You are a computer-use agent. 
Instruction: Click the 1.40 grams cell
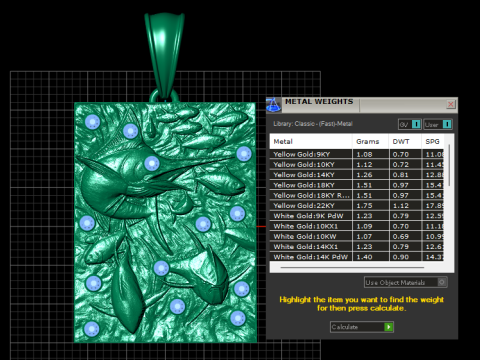coord(370,257)
